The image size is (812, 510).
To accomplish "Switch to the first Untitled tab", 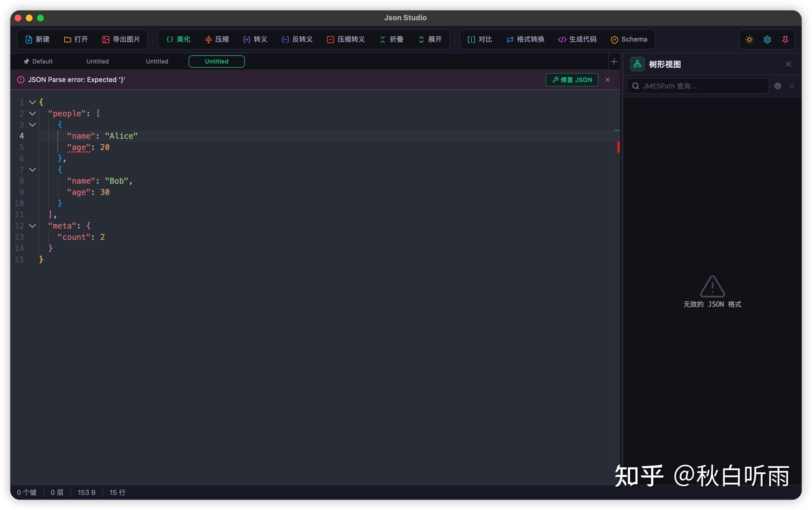I will 97,62.
